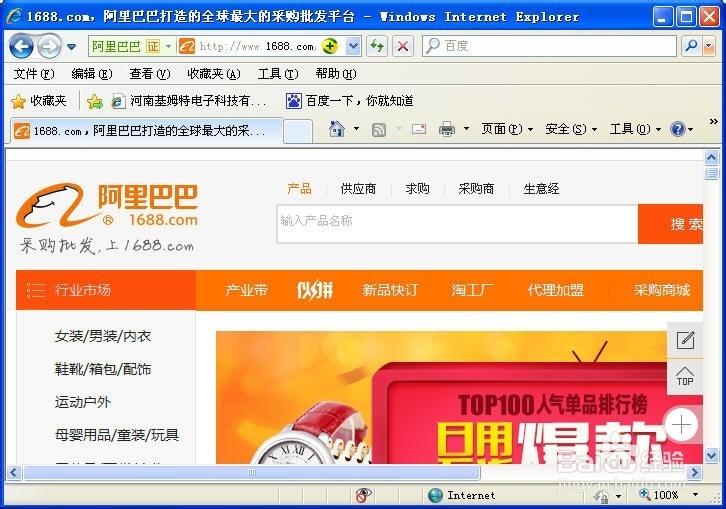Viewport: 726px width, 509px height.
Task: Click the Home page icon
Action: click(x=337, y=129)
